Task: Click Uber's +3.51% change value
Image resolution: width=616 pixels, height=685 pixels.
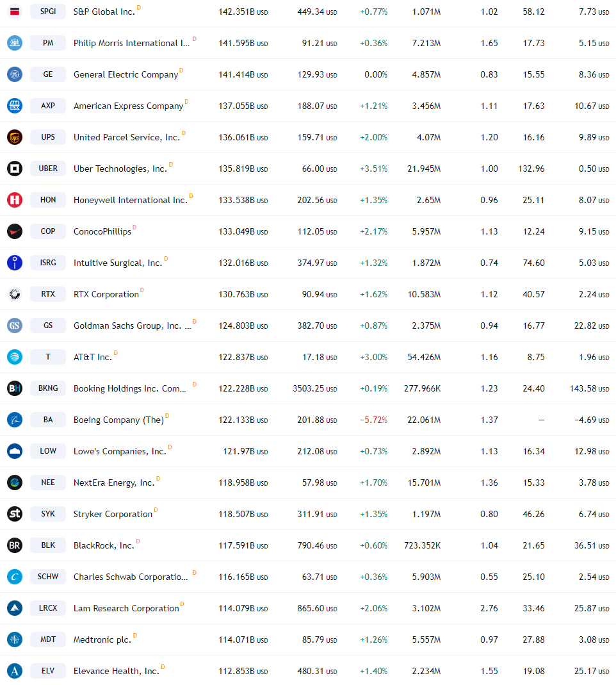Action: [374, 169]
